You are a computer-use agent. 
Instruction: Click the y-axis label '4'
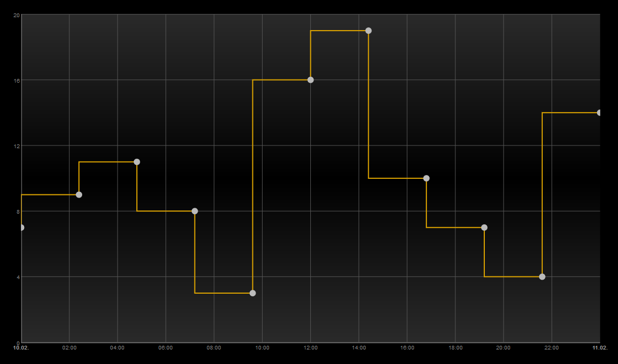[x=18, y=278]
